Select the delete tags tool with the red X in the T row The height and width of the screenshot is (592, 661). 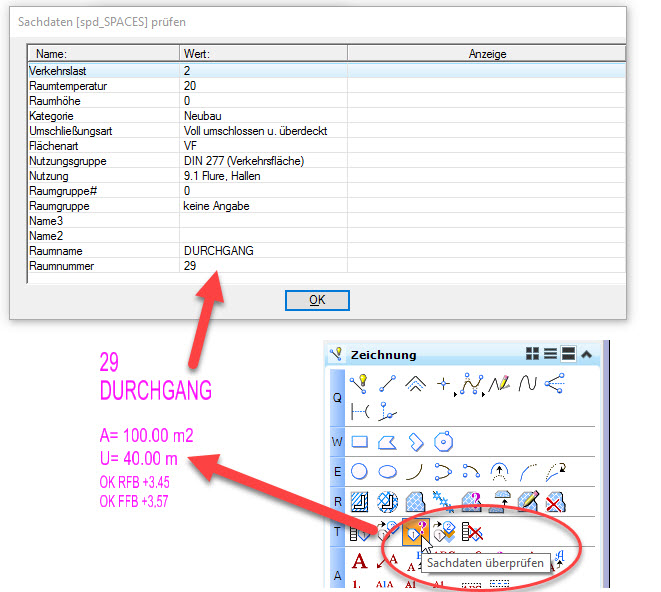click(472, 532)
